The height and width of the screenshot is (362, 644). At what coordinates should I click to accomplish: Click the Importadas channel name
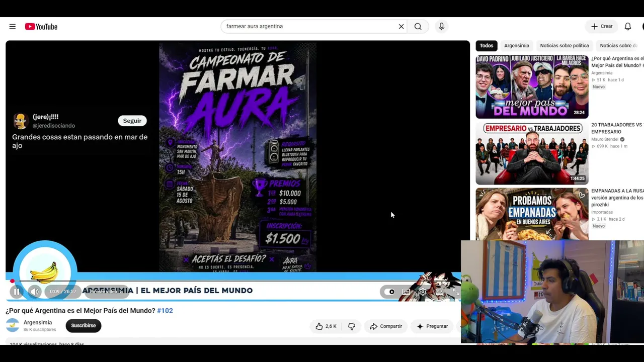[602, 212]
